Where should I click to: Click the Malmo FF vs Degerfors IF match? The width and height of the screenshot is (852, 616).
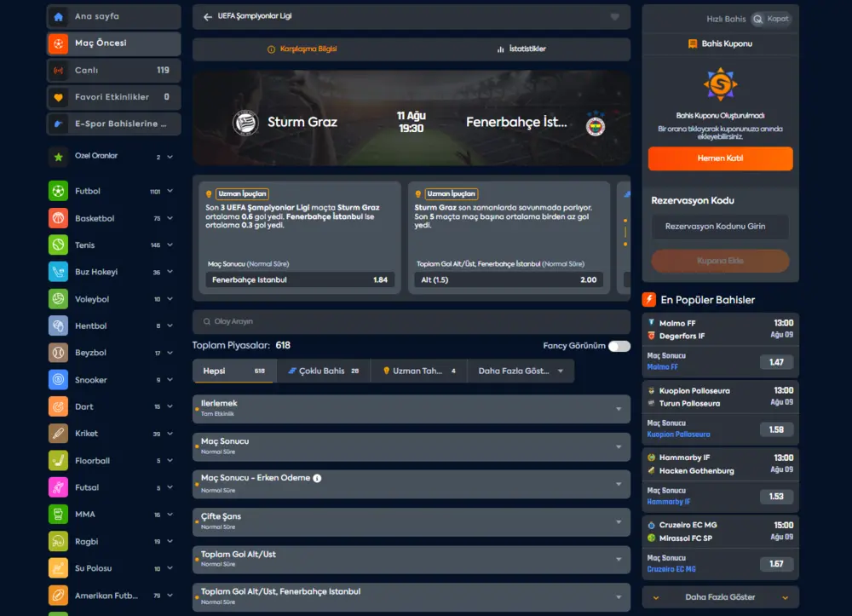pyautogui.click(x=720, y=330)
